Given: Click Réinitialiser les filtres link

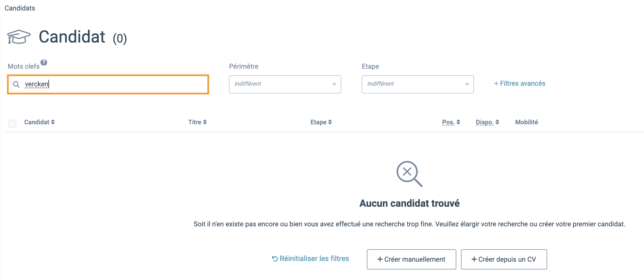Looking at the screenshot, I should tap(311, 259).
